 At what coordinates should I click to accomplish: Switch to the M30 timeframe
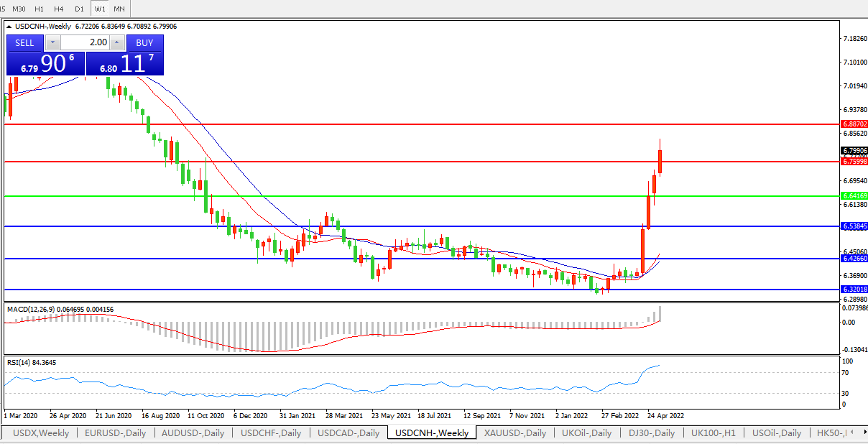tap(19, 9)
